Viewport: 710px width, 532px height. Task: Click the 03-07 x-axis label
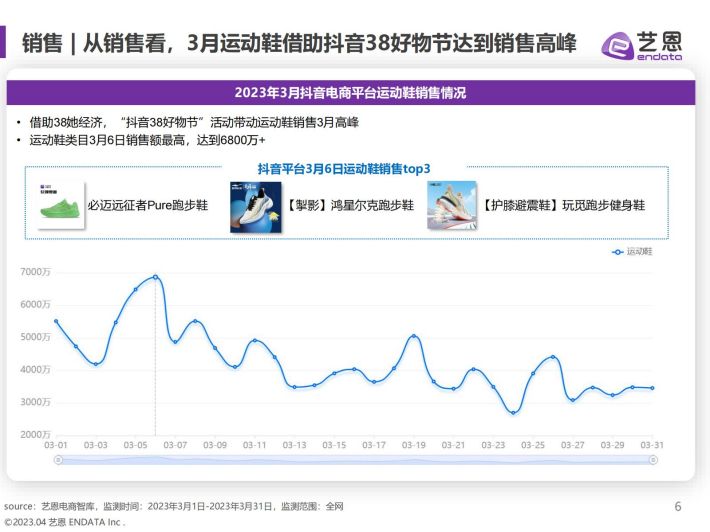(175, 445)
